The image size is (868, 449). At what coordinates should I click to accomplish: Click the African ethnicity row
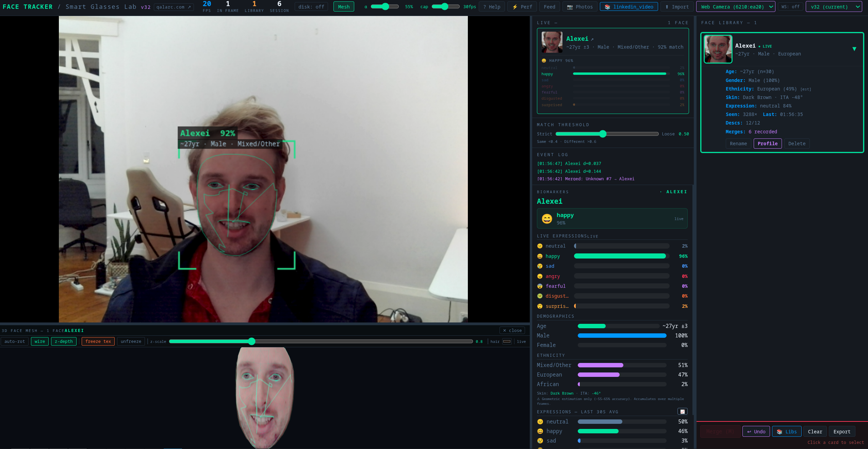[612, 384]
